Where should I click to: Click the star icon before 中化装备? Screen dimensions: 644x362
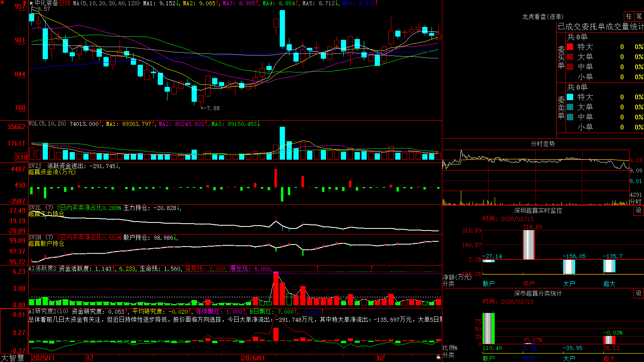pos(31,3)
